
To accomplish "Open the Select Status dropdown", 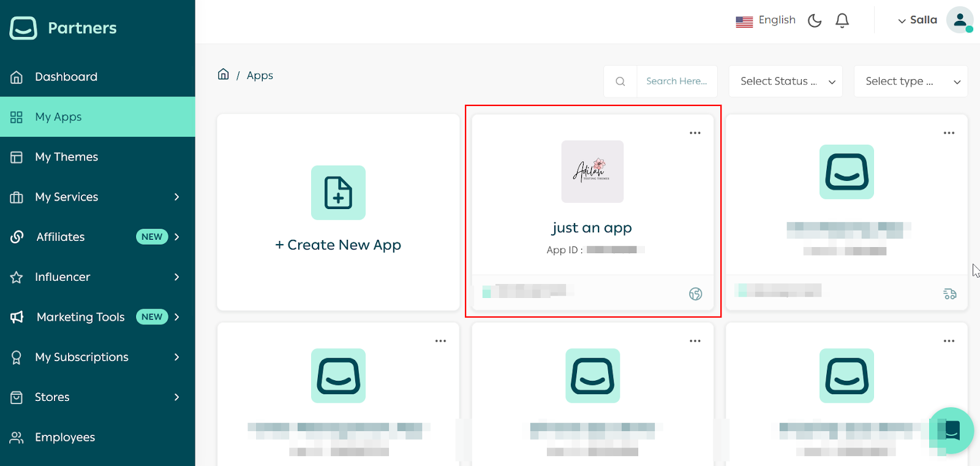I will (x=786, y=82).
